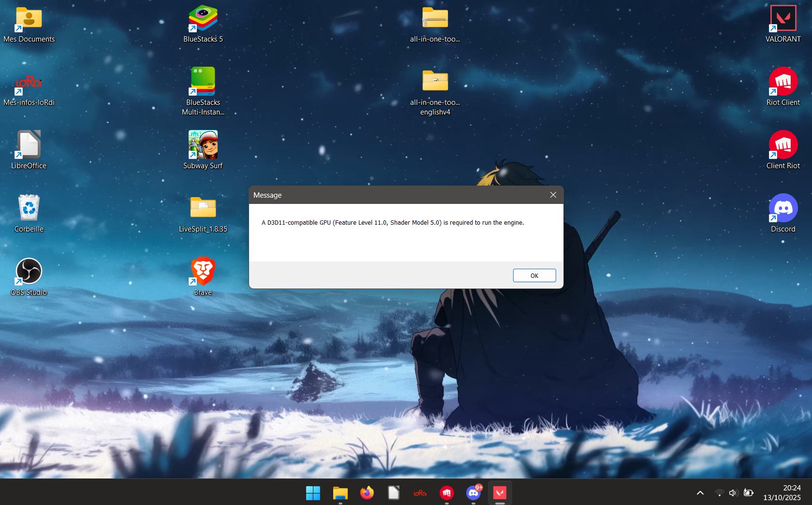Select the LibreOffice desktop shortcut
The height and width of the screenshot is (505, 812).
click(29, 150)
